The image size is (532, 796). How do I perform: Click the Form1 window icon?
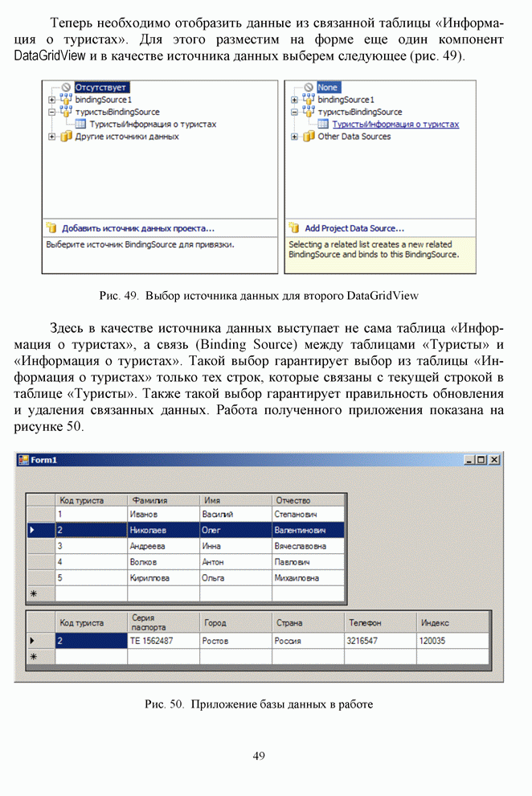23,460
